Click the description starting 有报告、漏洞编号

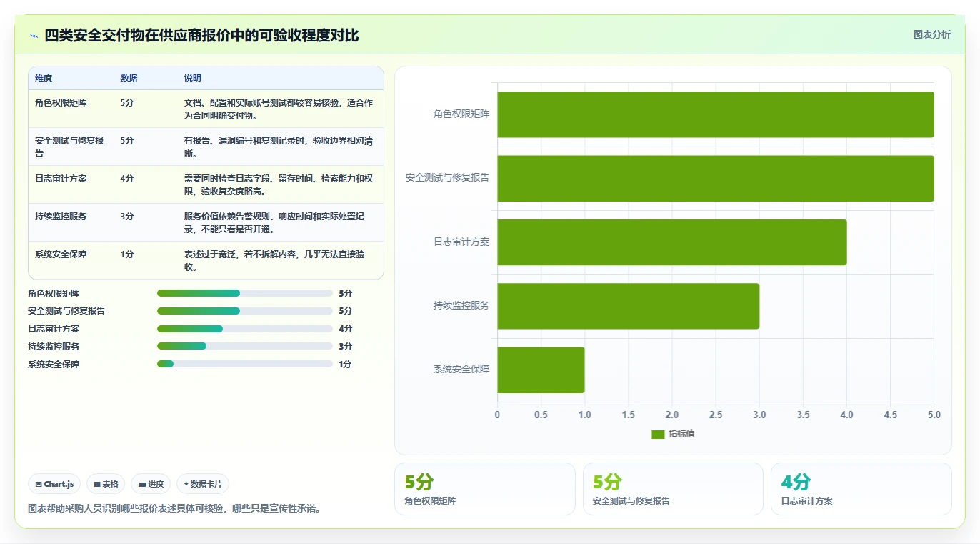click(279, 147)
